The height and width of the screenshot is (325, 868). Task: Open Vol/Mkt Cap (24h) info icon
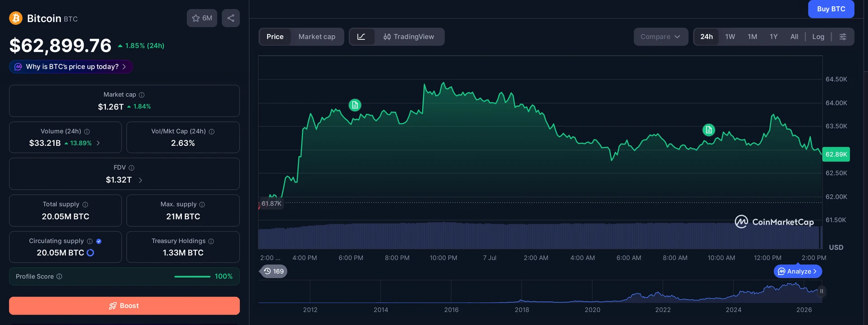[212, 131]
